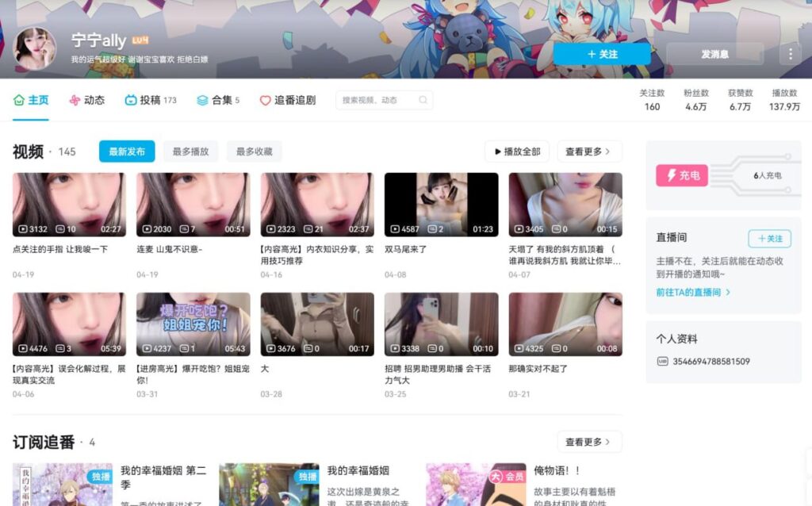Open the three-dot more options menu
Viewport: 812px width, 506px height.
[x=789, y=54]
